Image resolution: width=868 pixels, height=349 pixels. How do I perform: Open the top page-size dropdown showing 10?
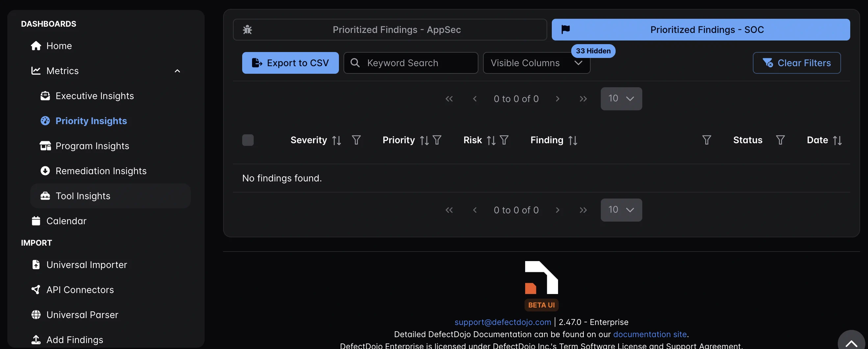click(x=621, y=99)
